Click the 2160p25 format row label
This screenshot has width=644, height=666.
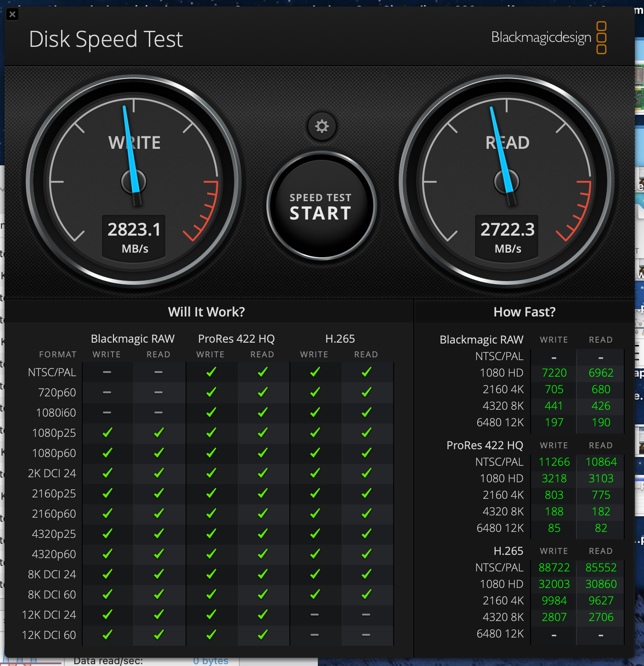[x=54, y=494]
